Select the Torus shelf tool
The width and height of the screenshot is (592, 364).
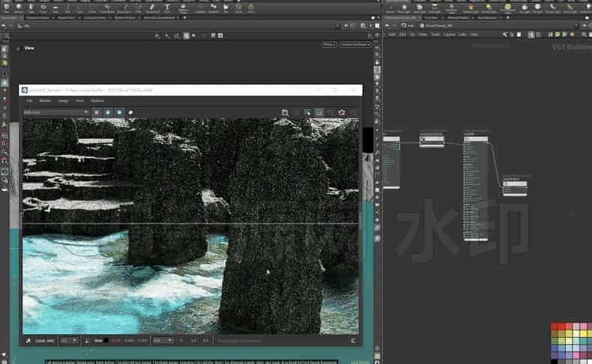43,7
